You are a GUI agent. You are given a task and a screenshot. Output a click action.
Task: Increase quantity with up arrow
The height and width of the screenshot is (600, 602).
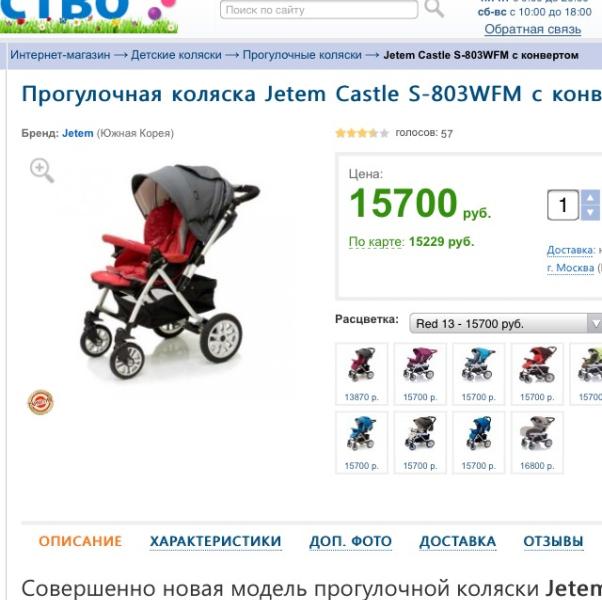click(590, 198)
